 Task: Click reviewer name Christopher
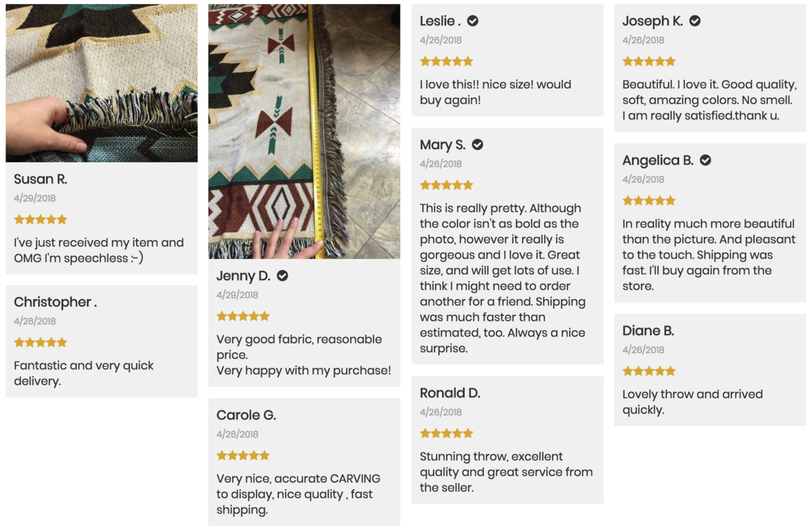point(55,302)
